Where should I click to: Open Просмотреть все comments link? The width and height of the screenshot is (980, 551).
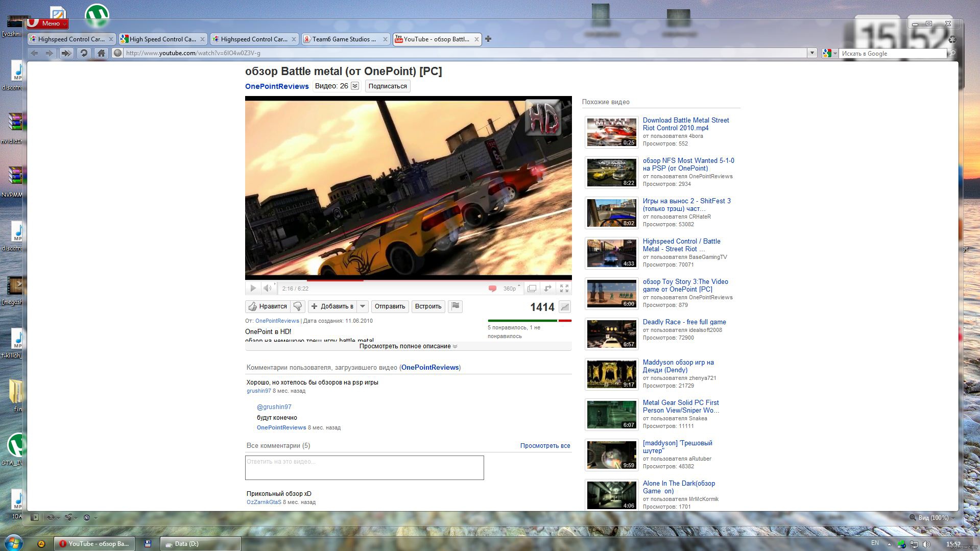[x=545, y=446]
